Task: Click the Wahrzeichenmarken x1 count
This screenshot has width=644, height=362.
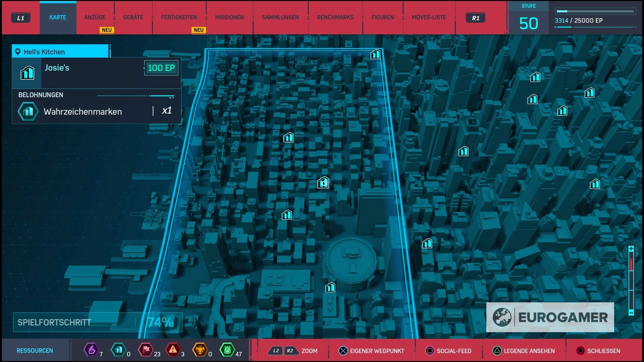Action: 167,111
